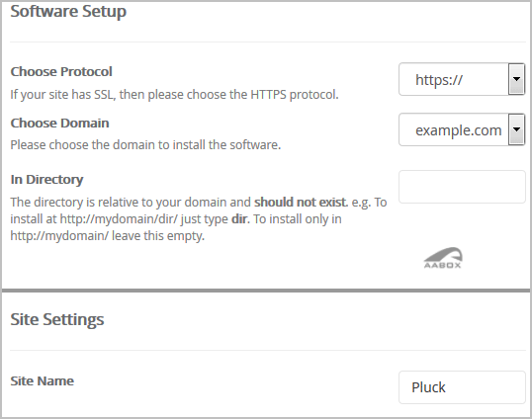
Task: Open the https:// protocol combo box
Action: (x=462, y=79)
